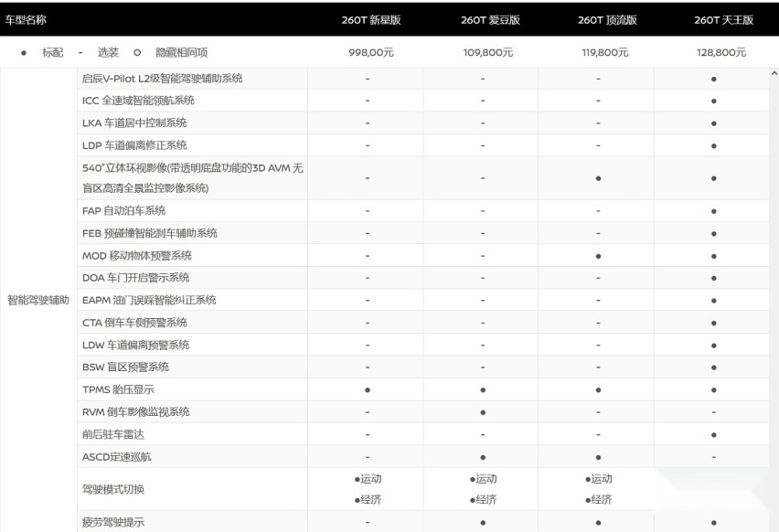Image resolution: width=779 pixels, height=532 pixels.
Task: Select the 驾驶模式切换 row label
Action: pos(113,489)
